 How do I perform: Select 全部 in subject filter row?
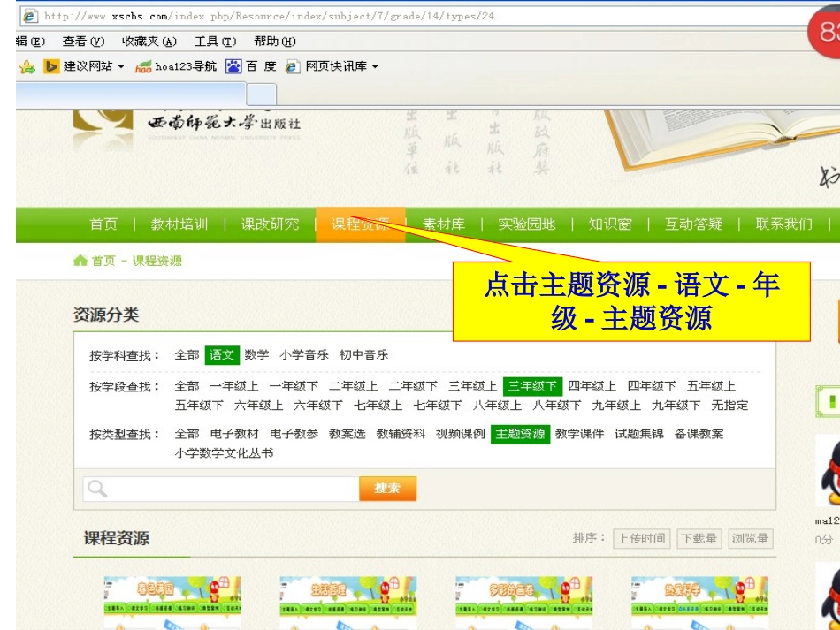pos(187,355)
